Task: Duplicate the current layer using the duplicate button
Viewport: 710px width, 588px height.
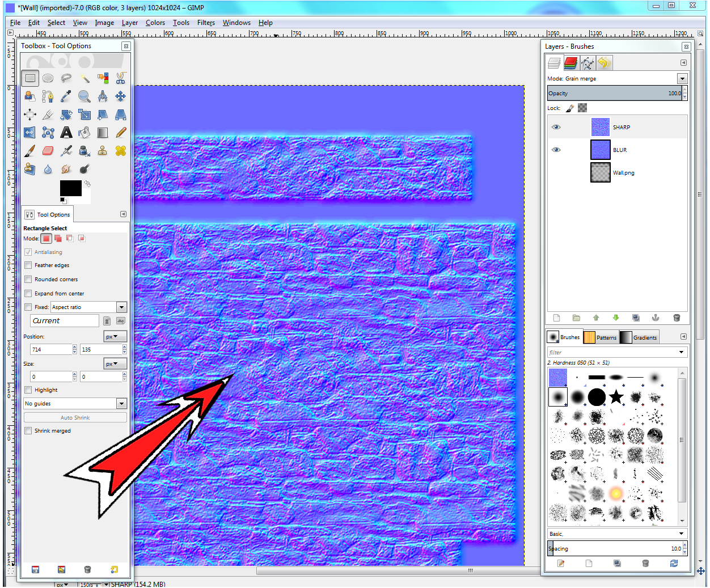Action: tap(636, 318)
